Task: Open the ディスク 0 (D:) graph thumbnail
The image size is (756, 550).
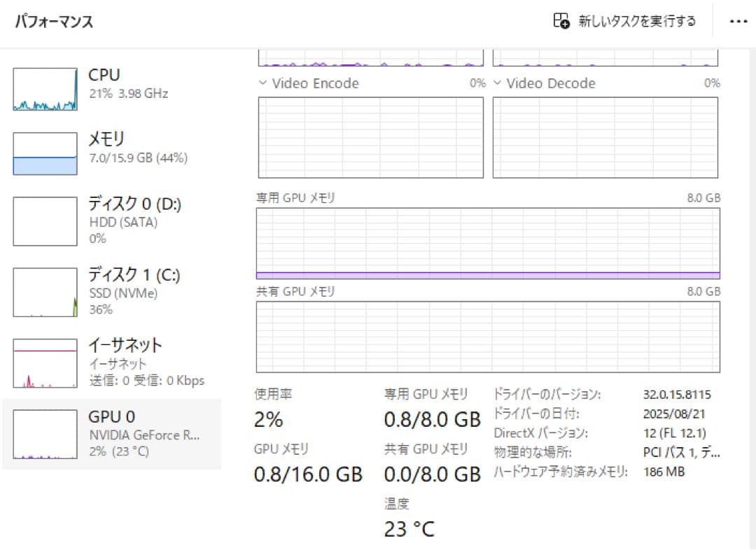Action: click(45, 221)
